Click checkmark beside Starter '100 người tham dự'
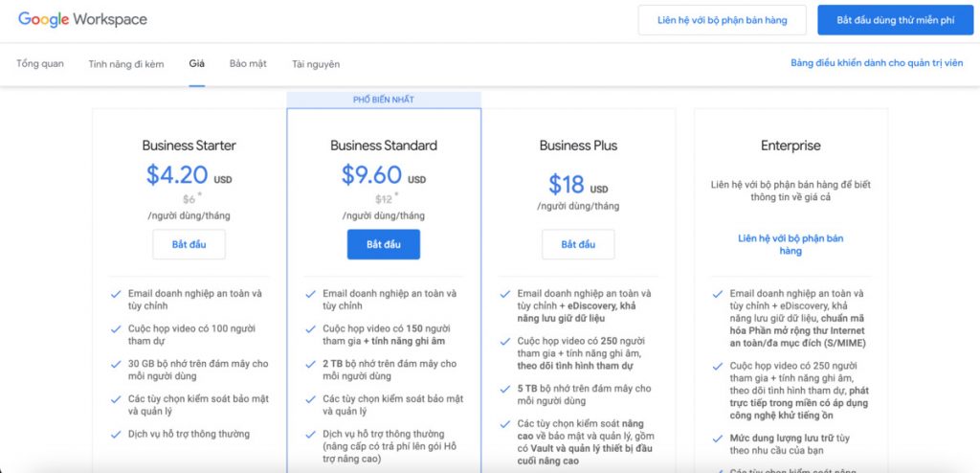 pyautogui.click(x=116, y=329)
